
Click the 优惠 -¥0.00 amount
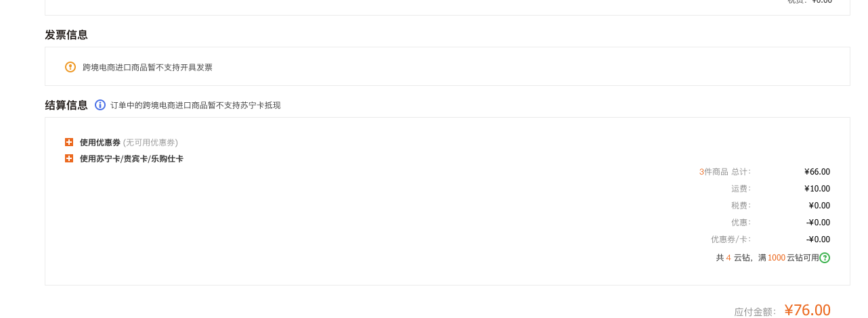(x=818, y=223)
